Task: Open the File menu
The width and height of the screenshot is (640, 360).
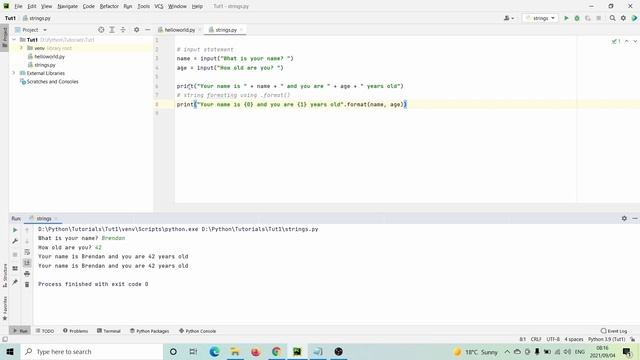Action: (x=18, y=6)
